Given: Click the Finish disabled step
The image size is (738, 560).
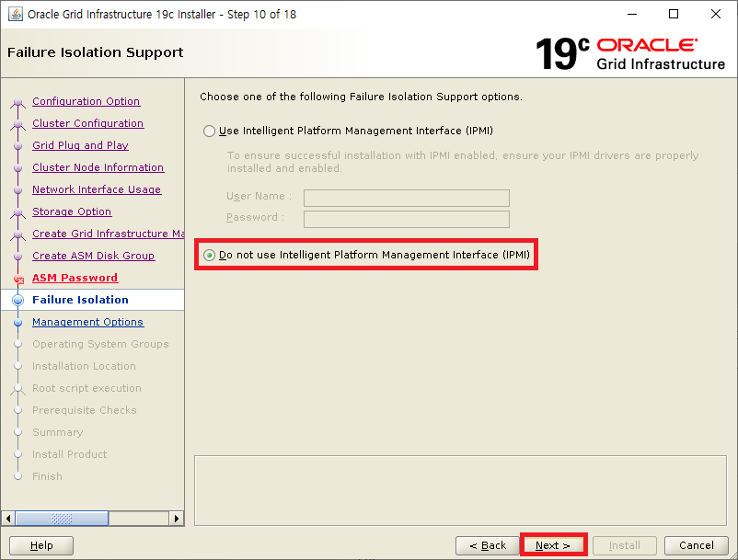Looking at the screenshot, I should pyautogui.click(x=47, y=476).
